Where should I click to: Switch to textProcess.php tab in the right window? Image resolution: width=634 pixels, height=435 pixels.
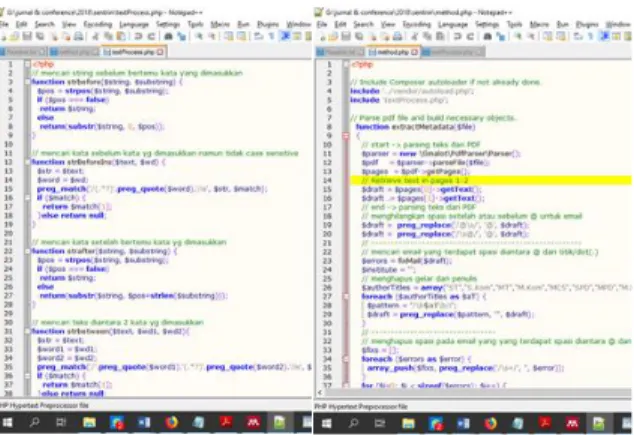tap(453, 52)
